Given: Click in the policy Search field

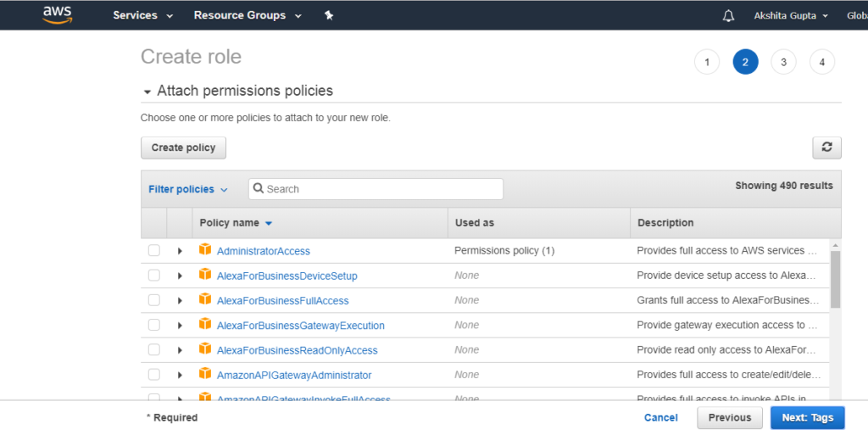Looking at the screenshot, I should (376, 189).
